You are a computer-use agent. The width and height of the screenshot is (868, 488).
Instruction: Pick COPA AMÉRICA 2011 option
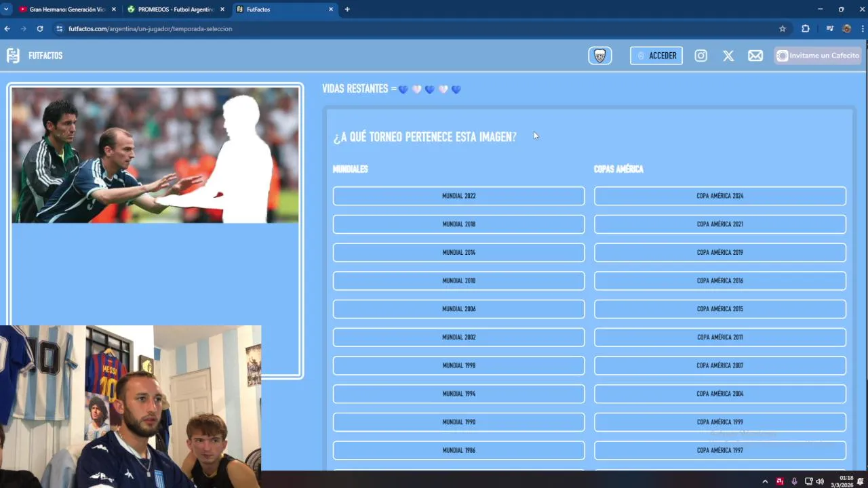point(720,337)
